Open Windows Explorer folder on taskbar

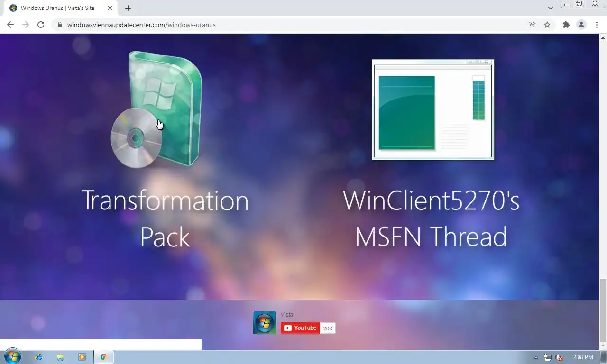pyautogui.click(x=60, y=357)
